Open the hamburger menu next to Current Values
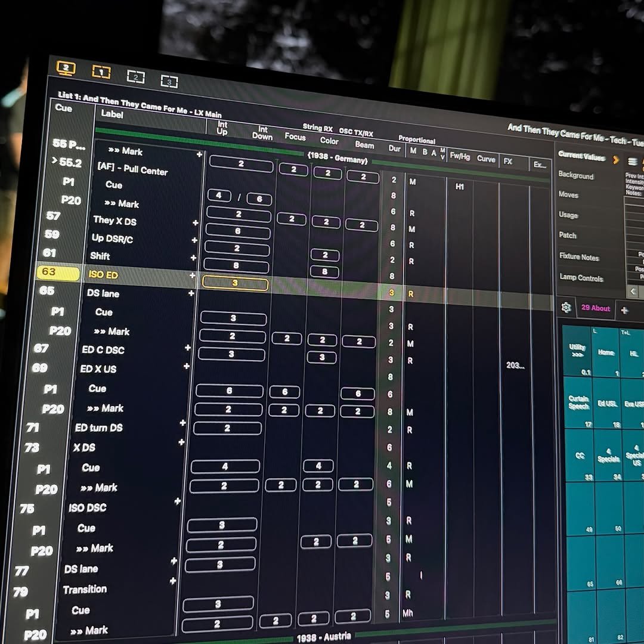The height and width of the screenshot is (644, 644). point(633,161)
